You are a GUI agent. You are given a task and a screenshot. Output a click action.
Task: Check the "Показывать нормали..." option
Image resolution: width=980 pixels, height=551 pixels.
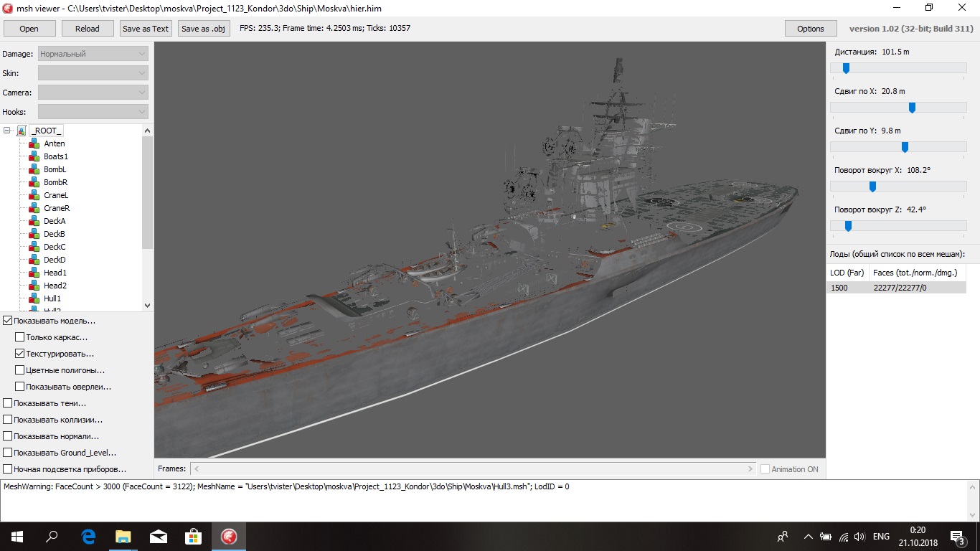8,436
